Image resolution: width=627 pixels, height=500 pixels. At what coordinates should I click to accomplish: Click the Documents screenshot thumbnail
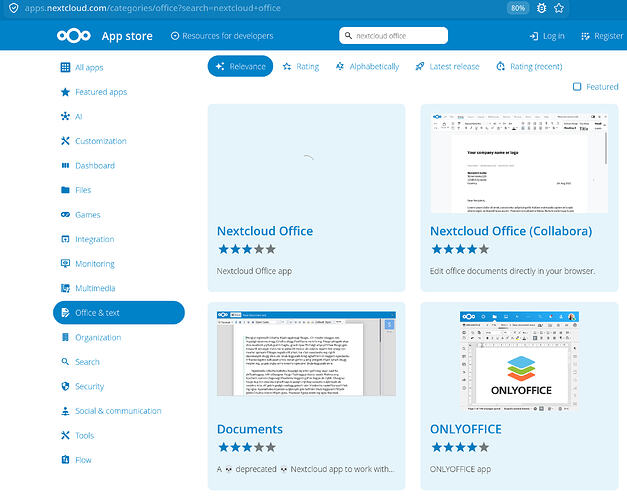[x=306, y=354]
